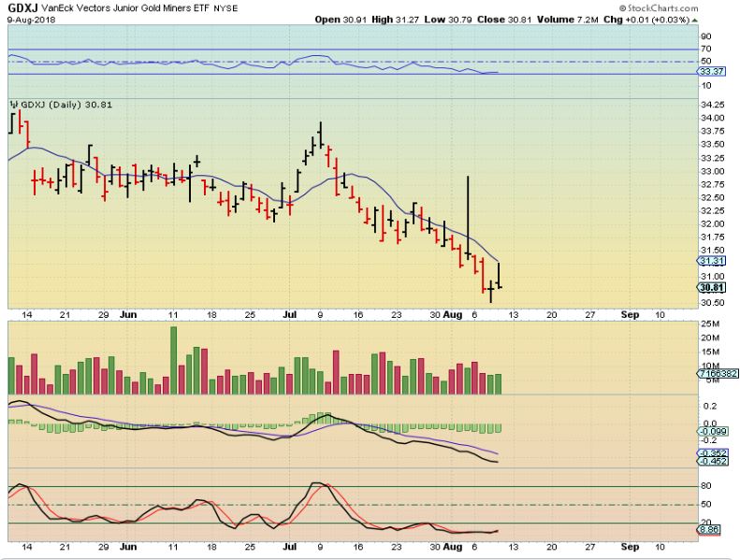Screen dimensions: 740x560
Task: Click the 34.25 price axis label
Action: (713, 105)
